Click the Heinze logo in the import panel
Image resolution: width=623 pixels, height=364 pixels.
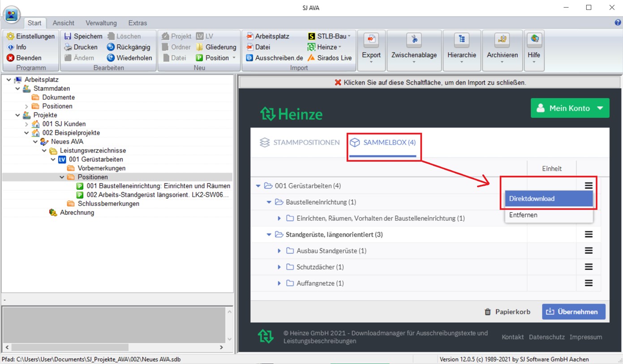(291, 114)
